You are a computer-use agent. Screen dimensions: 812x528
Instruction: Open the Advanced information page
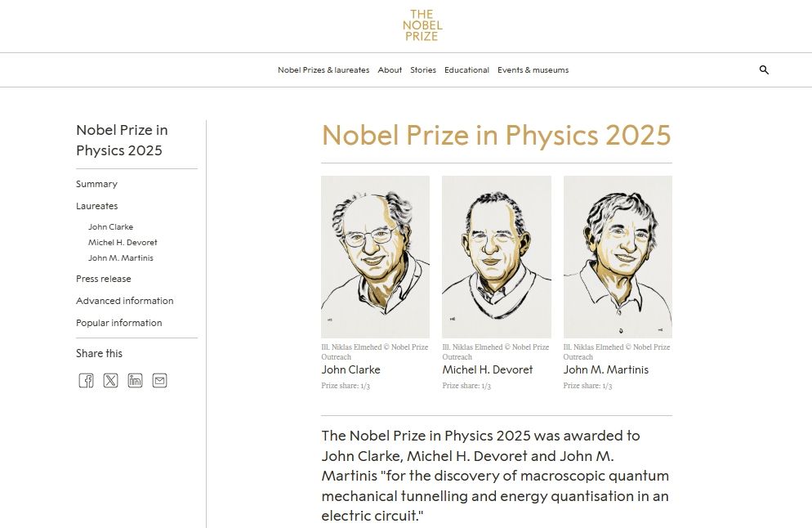pyautogui.click(x=123, y=301)
